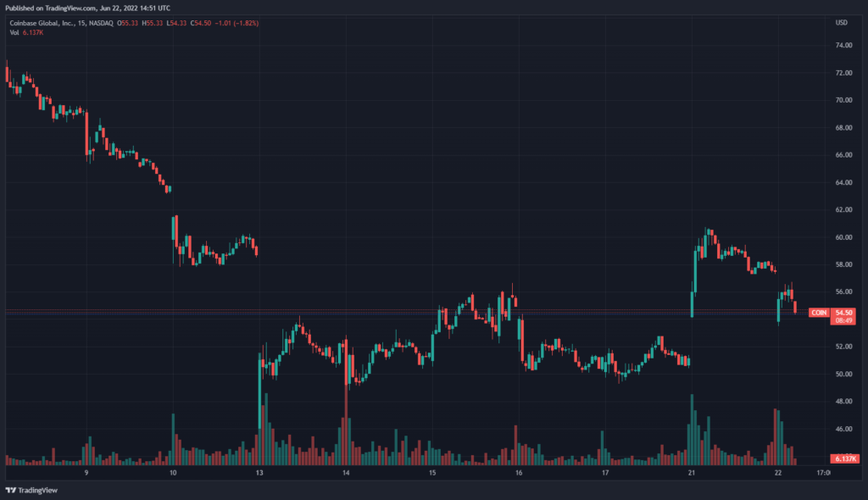The height and width of the screenshot is (500, 868).
Task: Click the red COIN symbol tag
Action: tap(819, 313)
